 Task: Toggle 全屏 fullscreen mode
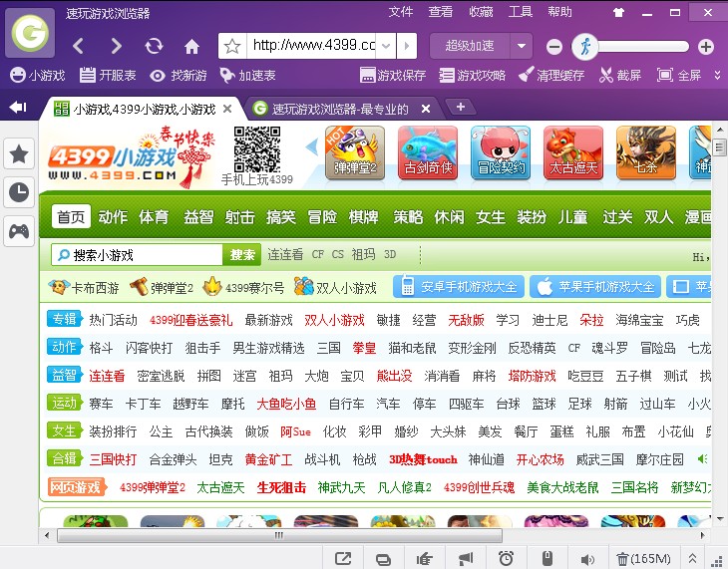(679, 75)
